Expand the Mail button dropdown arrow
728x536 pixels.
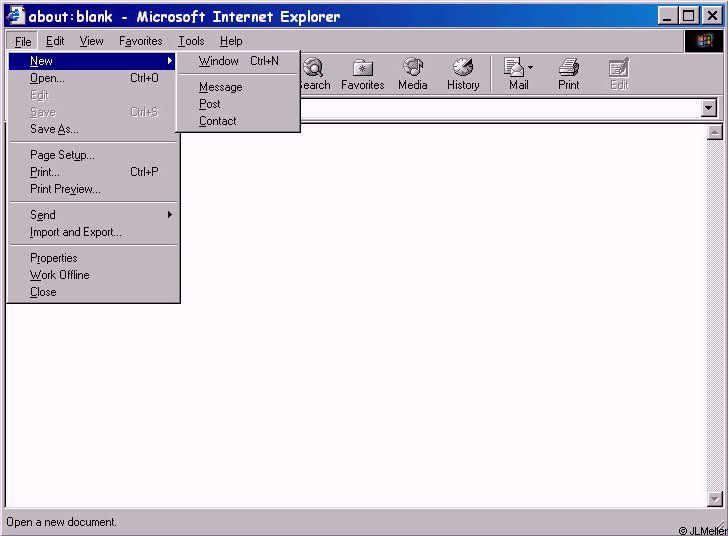pos(530,68)
